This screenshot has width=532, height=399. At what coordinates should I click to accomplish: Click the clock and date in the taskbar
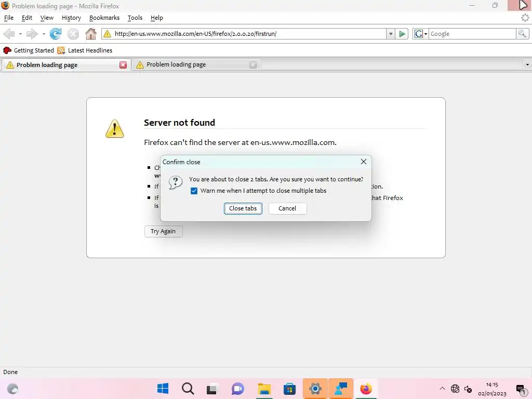pyautogui.click(x=492, y=389)
